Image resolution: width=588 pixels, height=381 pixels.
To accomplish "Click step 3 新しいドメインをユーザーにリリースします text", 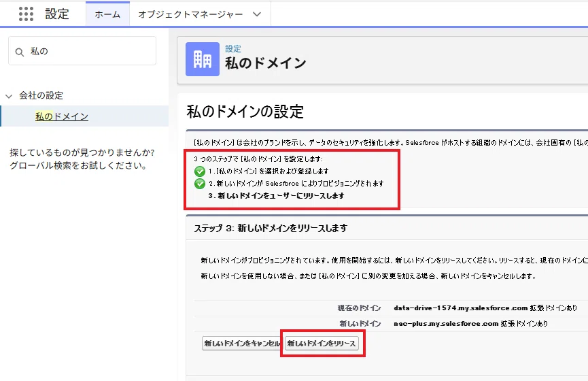I will (x=277, y=195).
